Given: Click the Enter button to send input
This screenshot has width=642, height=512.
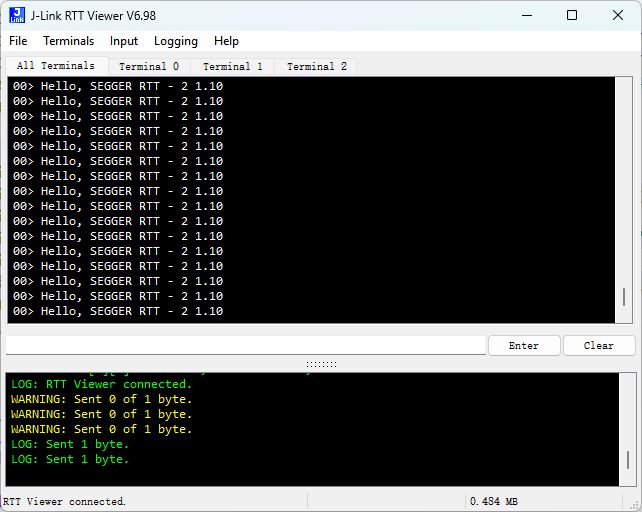Looking at the screenshot, I should pyautogui.click(x=524, y=346).
